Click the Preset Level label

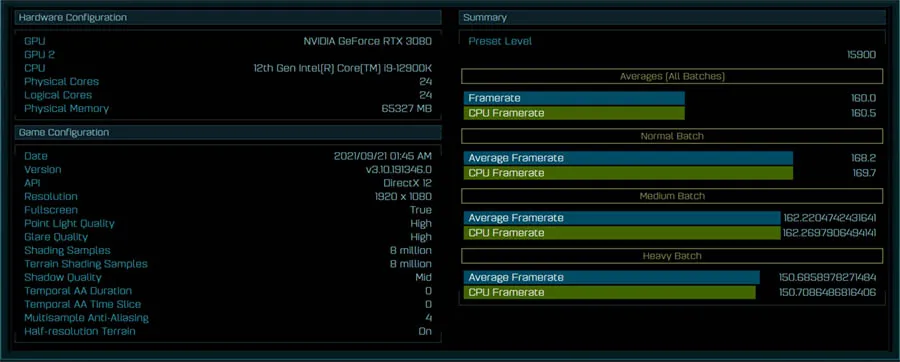point(500,41)
